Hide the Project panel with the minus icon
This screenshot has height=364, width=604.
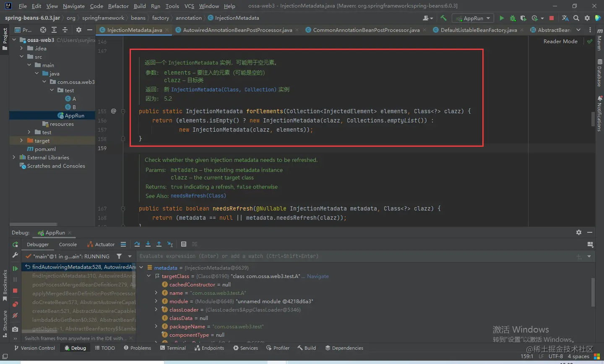click(89, 30)
